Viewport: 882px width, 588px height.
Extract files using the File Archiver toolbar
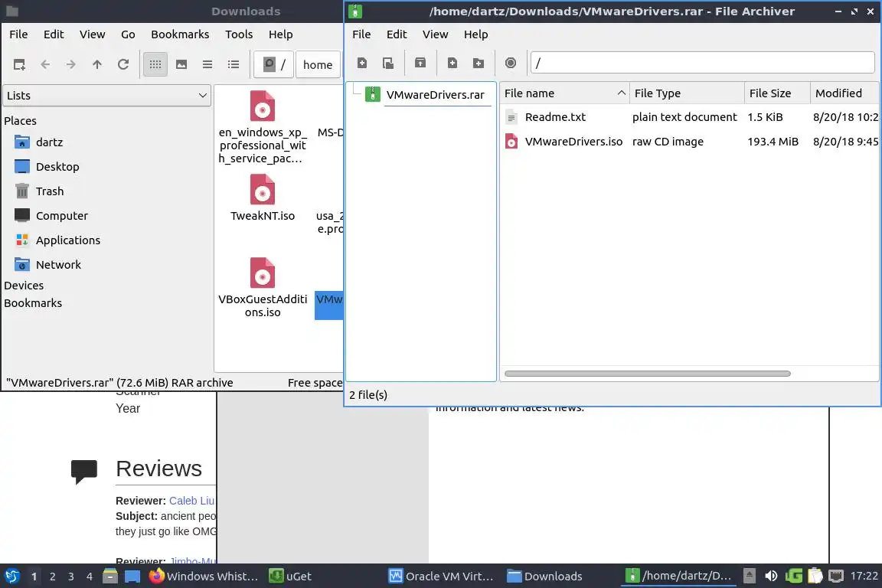coord(420,63)
